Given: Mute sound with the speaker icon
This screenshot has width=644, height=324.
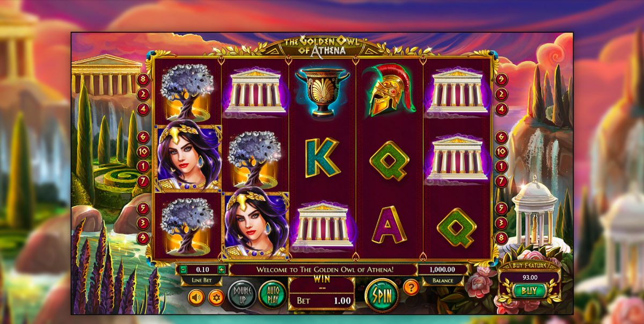Looking at the screenshot, I should tap(195, 297).
